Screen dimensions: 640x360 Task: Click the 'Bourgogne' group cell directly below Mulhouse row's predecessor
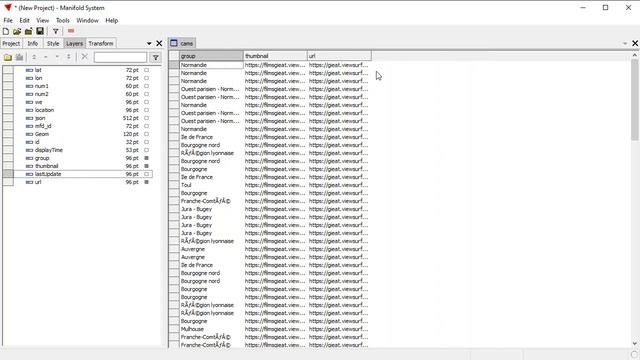pos(211,321)
